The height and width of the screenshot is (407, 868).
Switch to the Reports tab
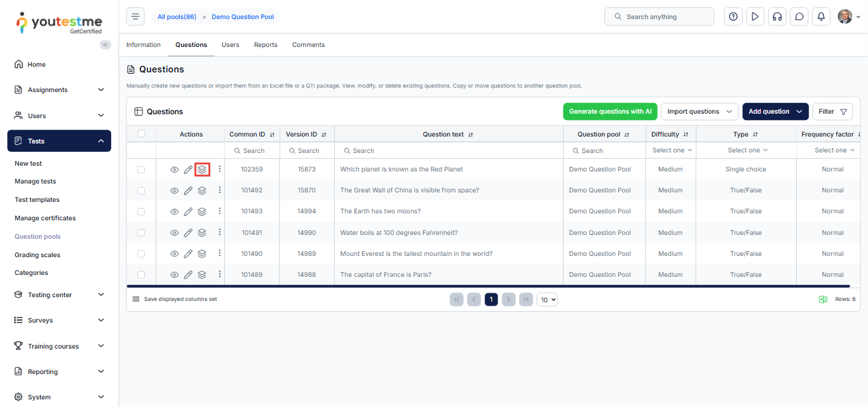tap(266, 45)
